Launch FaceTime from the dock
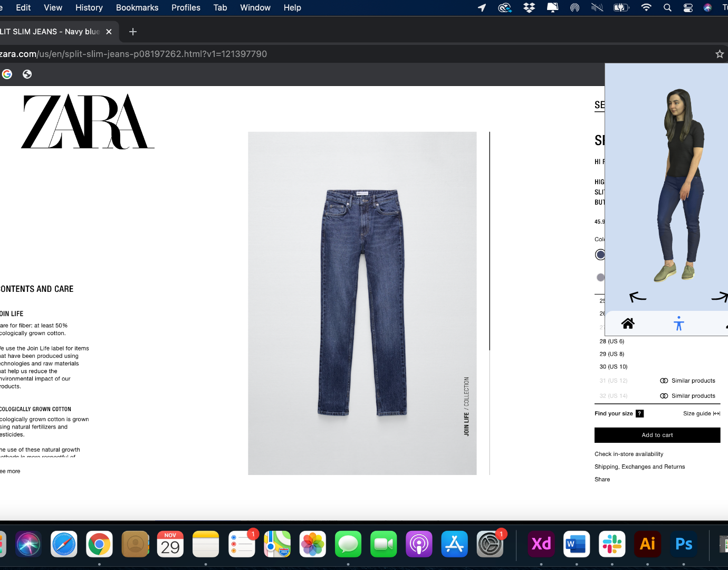The height and width of the screenshot is (570, 728). click(x=384, y=544)
